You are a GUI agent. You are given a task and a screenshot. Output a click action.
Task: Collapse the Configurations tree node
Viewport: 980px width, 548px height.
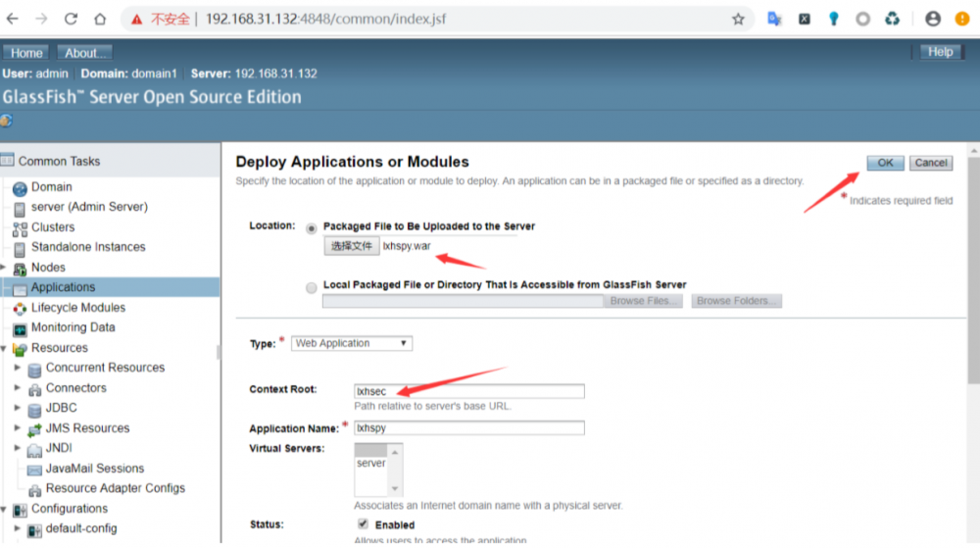point(4,509)
